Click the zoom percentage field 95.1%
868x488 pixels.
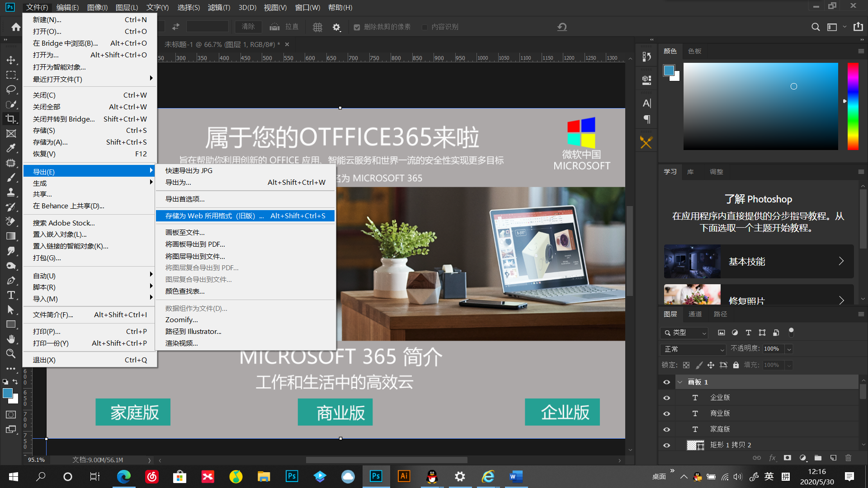tap(37, 460)
